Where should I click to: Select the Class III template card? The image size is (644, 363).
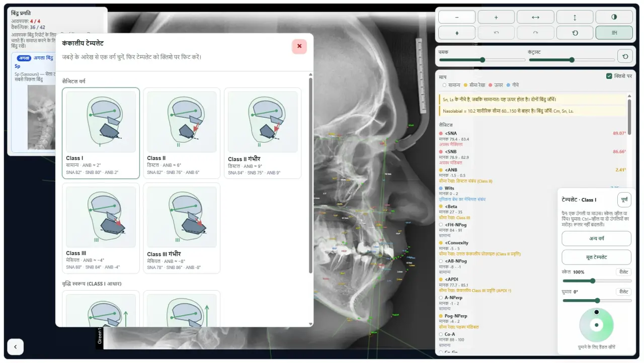pos(101,228)
